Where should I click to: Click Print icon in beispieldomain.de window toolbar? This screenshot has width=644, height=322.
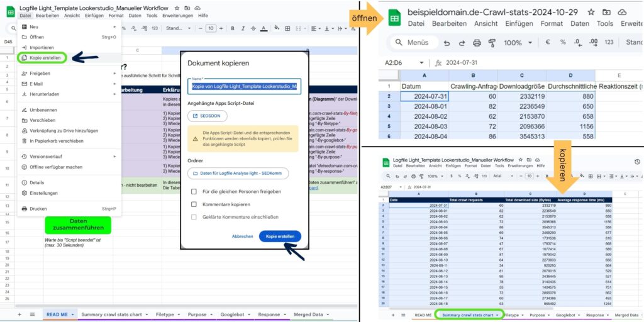pyautogui.click(x=477, y=42)
